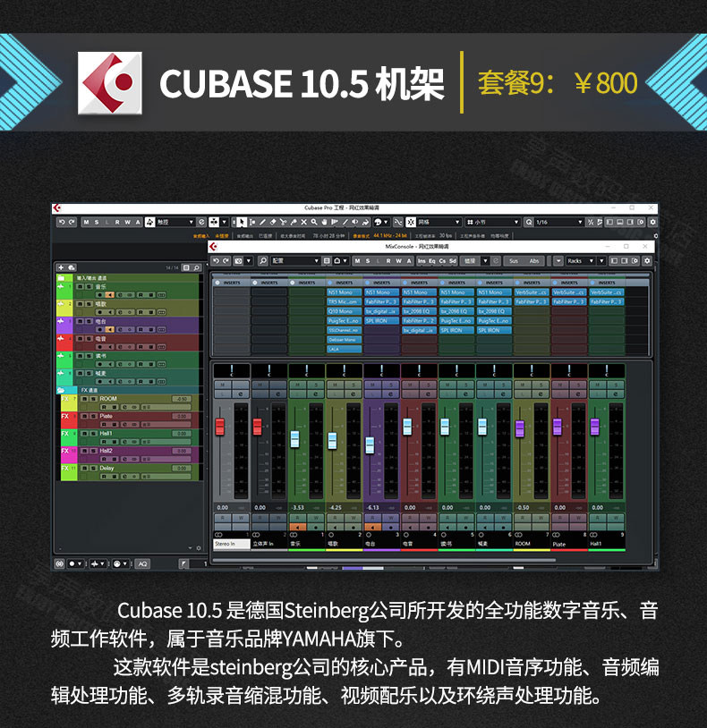The image size is (707, 728).
Task: Click the track list filter icon beside 14/14
Action: tap(186, 268)
